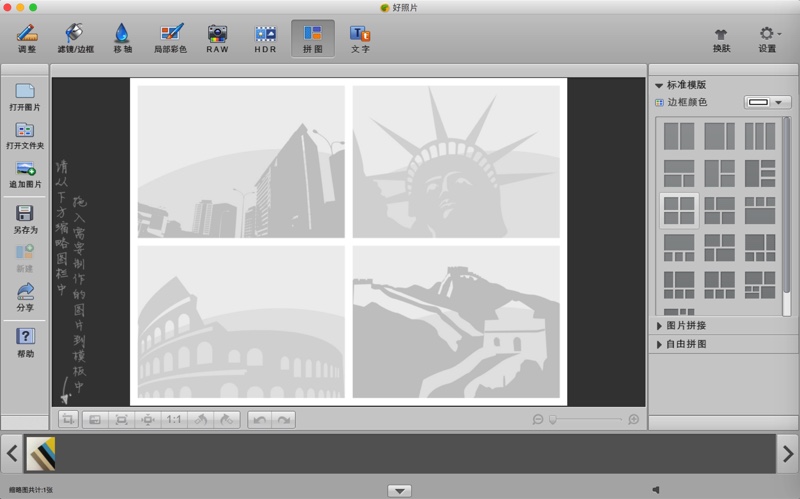Collapse the thumbnail strip with down arrow
Screen dimensions: 800x499
[x=399, y=491]
